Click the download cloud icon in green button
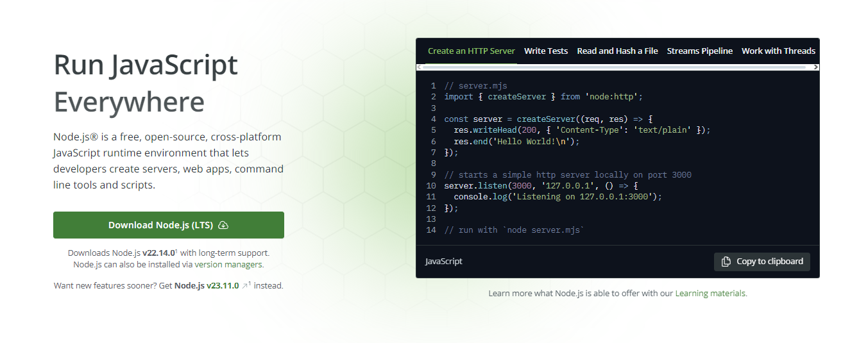The height and width of the screenshot is (343, 868). coord(223,225)
